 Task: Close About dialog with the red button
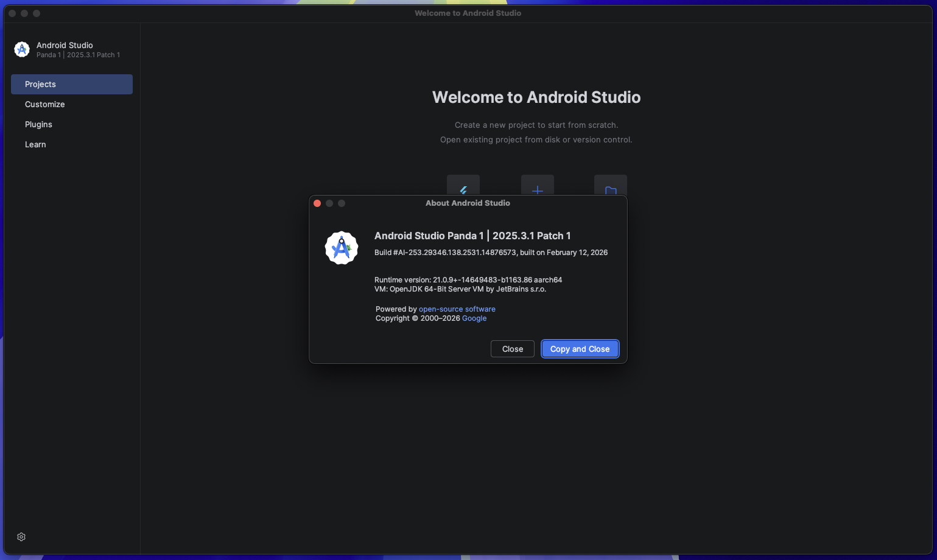[317, 203]
